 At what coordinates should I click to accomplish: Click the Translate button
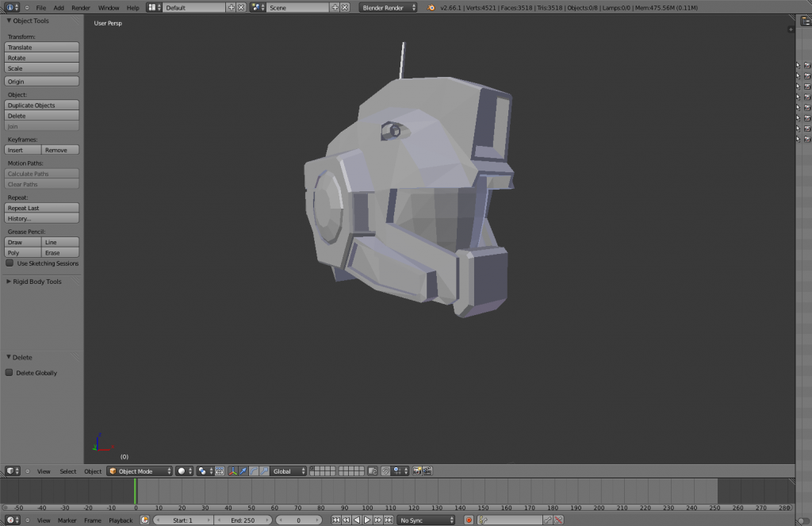[41, 47]
